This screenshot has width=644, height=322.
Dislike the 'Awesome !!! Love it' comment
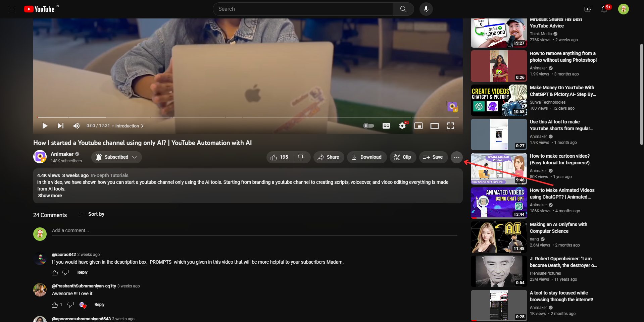click(x=70, y=305)
